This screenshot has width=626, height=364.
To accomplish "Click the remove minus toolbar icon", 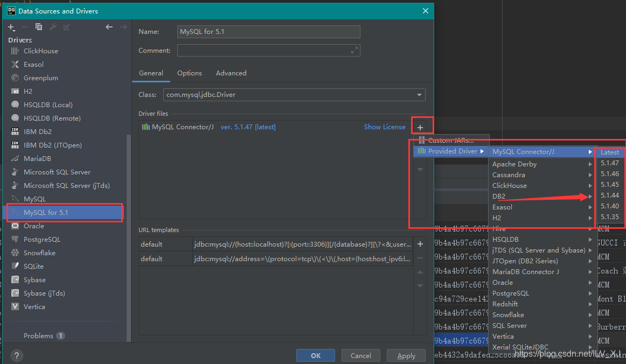I will [25, 27].
